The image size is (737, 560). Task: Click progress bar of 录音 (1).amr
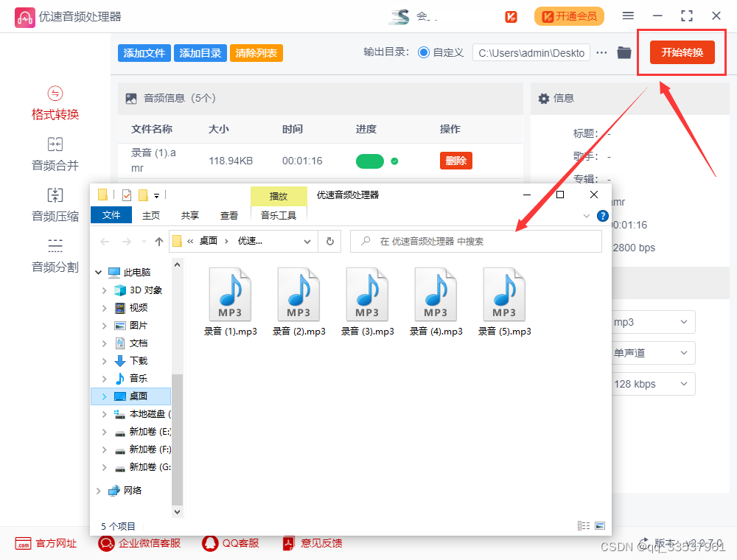pos(370,161)
